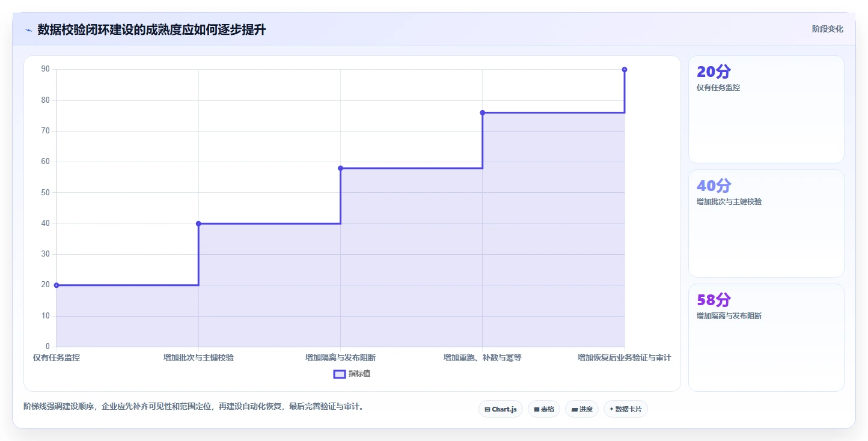The image size is (868, 441).
Task: Click x-axis label 仅有任务监控
Action: click(x=57, y=357)
